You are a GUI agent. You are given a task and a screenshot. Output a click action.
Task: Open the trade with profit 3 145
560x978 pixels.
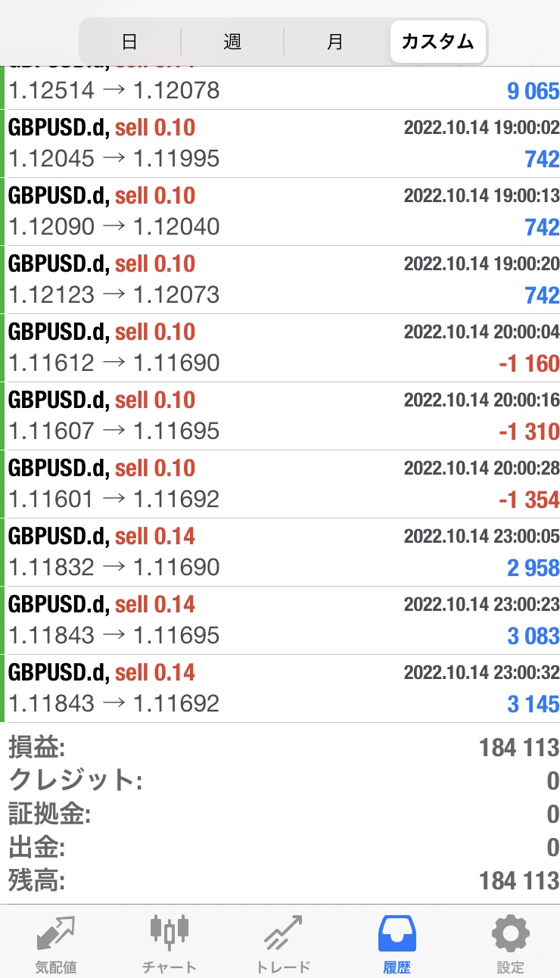(x=280, y=689)
